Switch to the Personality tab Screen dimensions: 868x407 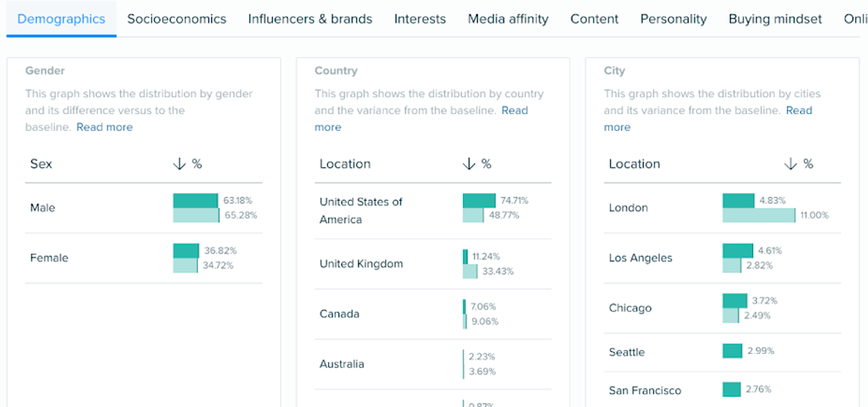click(673, 19)
